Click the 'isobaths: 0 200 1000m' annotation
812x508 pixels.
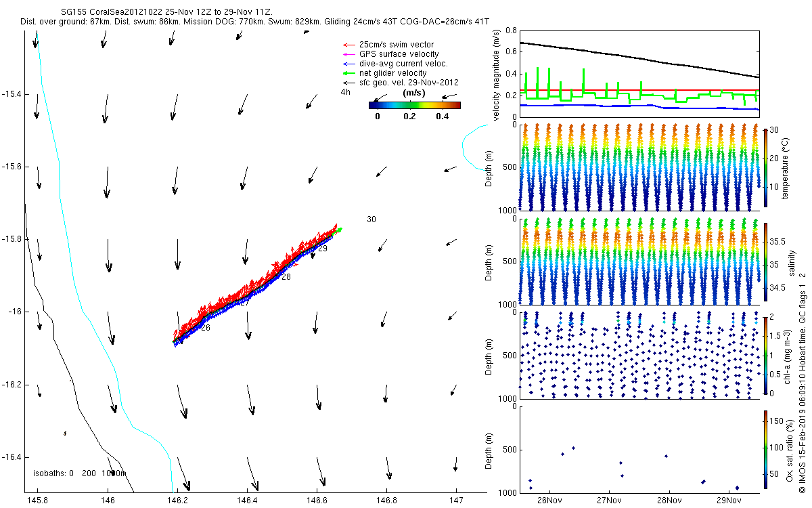[x=79, y=473]
